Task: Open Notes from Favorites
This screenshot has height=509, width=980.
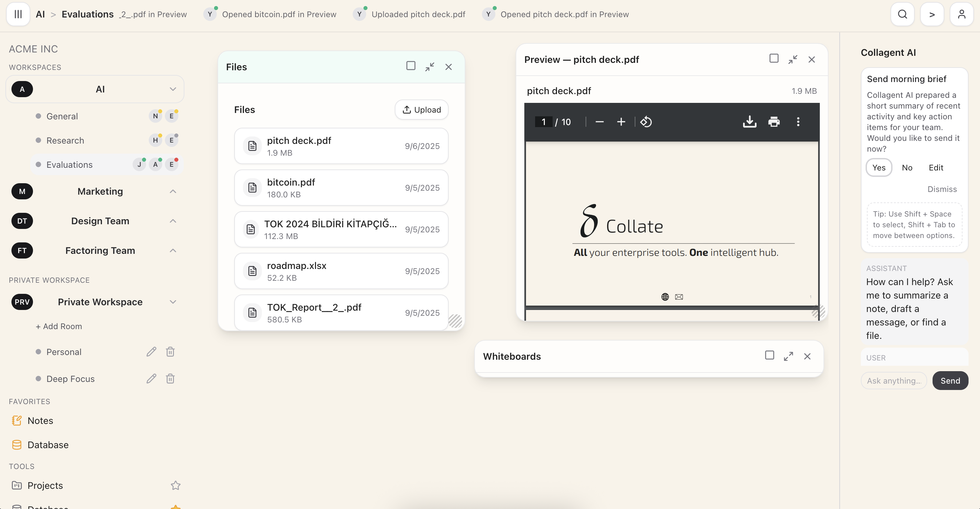Action: pos(40,421)
